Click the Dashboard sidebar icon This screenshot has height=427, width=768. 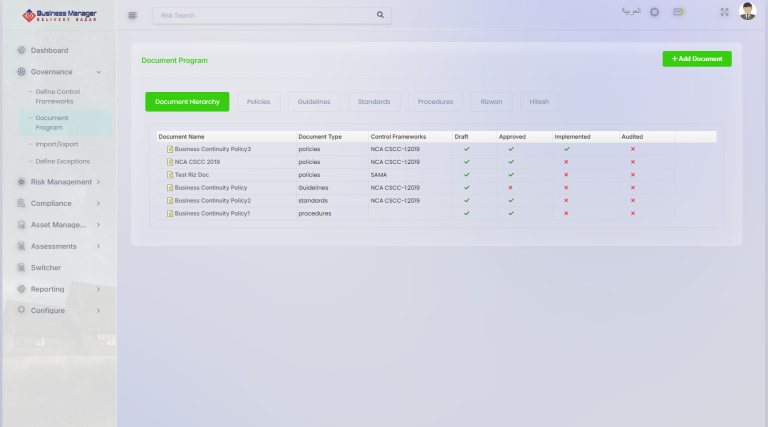click(21, 50)
